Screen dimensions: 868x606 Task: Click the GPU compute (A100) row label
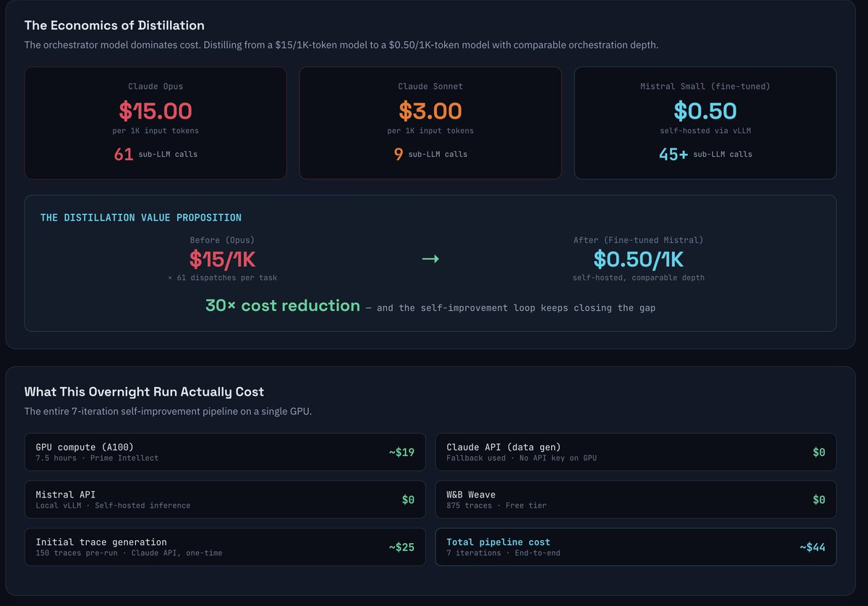pyautogui.click(x=85, y=447)
